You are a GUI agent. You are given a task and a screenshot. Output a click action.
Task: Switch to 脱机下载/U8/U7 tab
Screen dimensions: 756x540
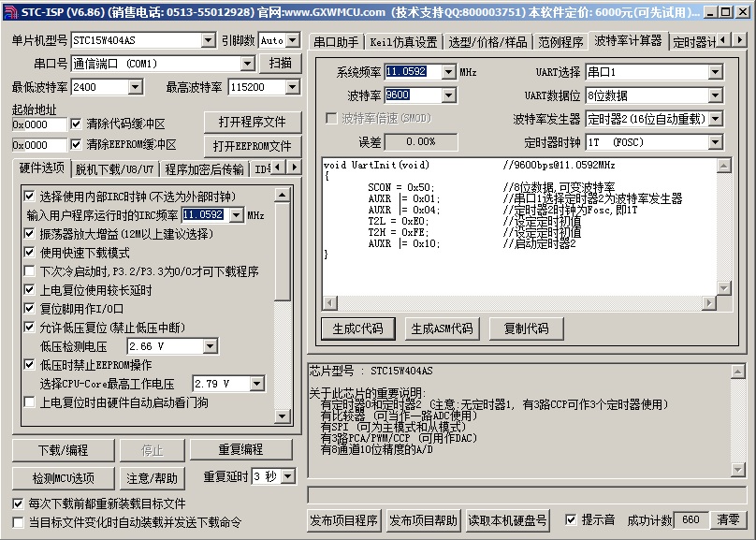114,169
